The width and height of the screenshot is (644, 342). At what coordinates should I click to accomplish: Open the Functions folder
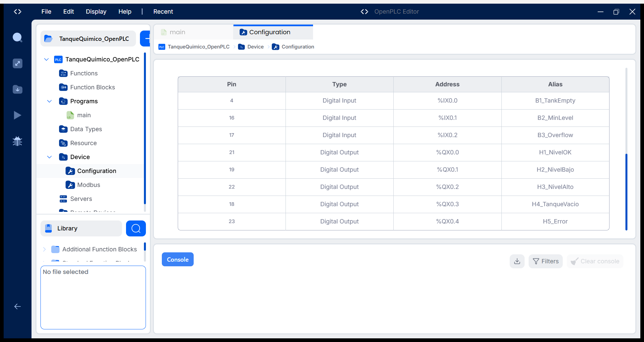(84, 73)
